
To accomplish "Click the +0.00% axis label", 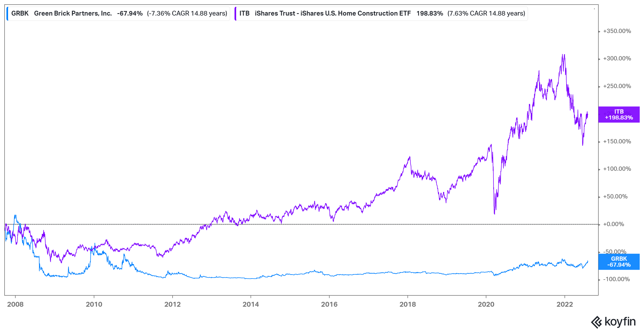I will point(614,224).
